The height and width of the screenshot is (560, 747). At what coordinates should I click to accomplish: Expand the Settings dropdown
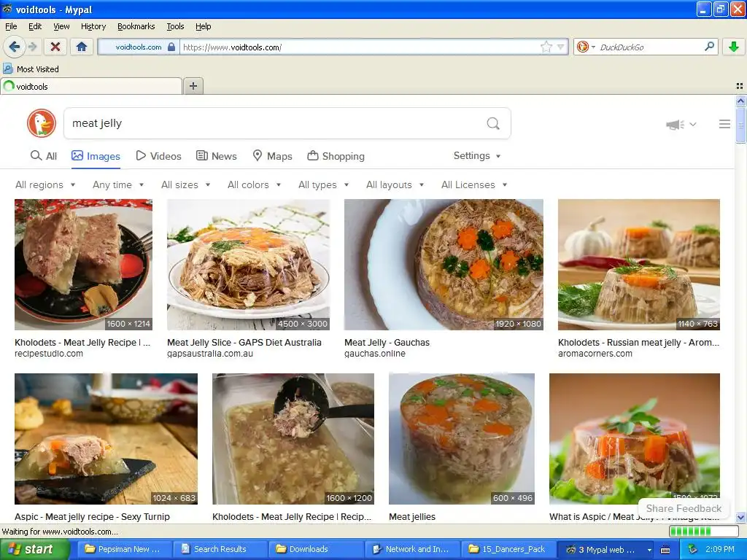tap(477, 156)
